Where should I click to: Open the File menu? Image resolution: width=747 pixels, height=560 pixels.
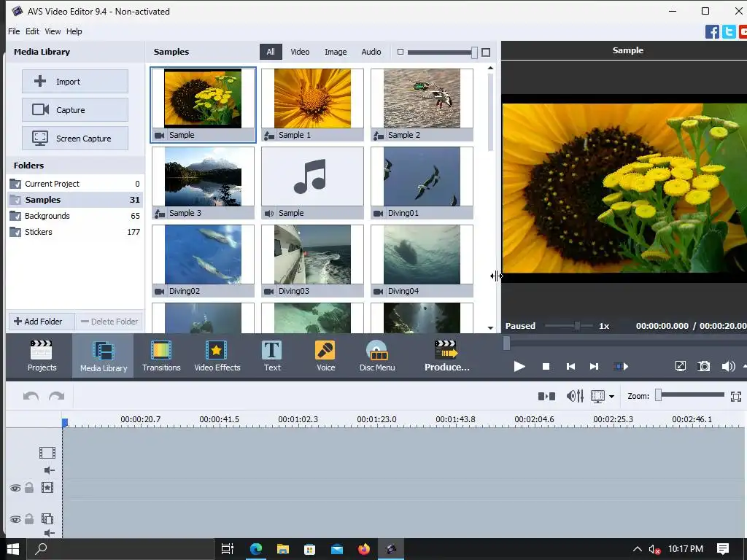tap(14, 31)
